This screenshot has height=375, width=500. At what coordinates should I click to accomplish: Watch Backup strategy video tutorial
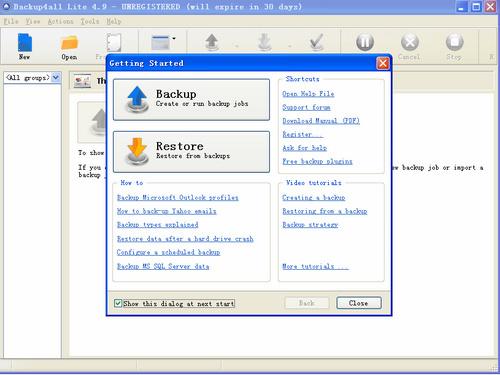point(310,225)
